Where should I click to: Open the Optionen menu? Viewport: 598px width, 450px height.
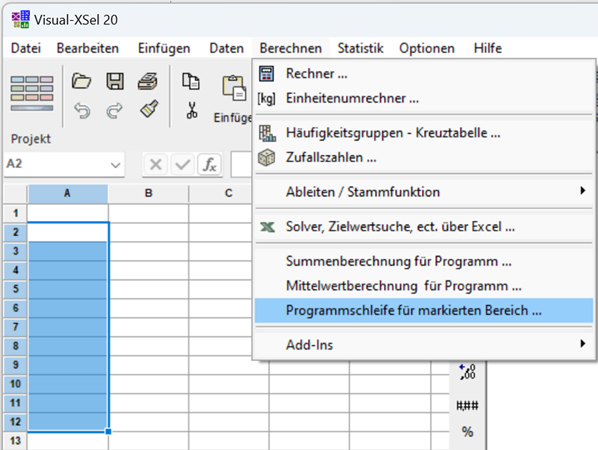pyautogui.click(x=427, y=48)
